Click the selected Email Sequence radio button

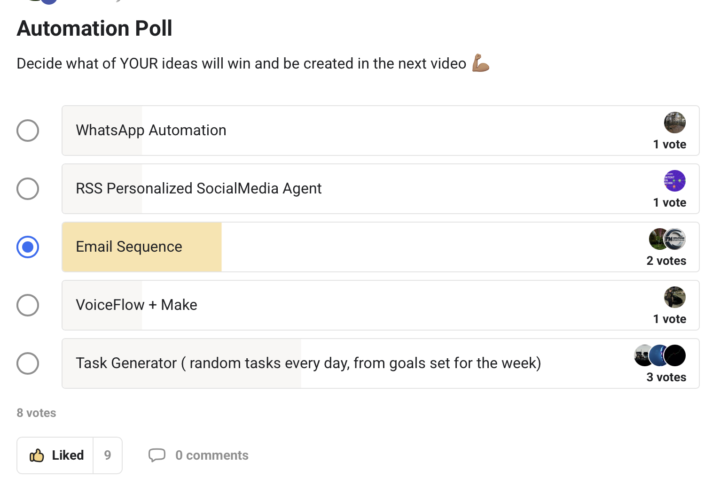pos(28,247)
